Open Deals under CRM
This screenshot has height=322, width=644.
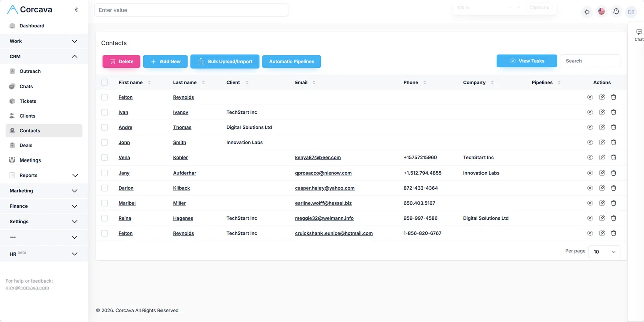tap(44, 145)
